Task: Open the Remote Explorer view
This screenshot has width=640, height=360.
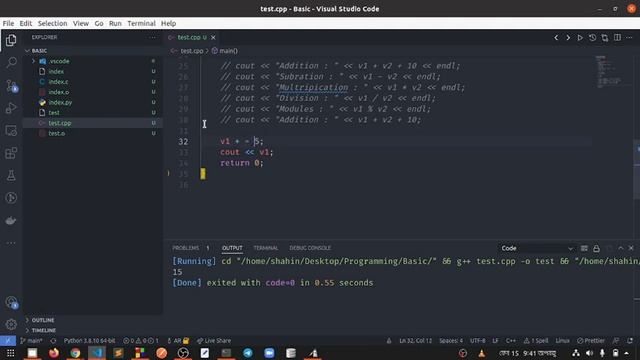Action: tap(11, 131)
